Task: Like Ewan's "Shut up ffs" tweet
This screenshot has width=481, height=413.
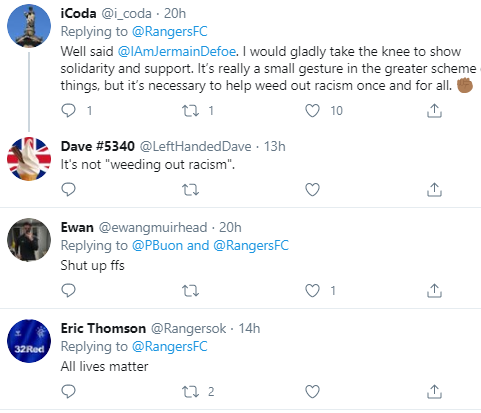Action: pyautogui.click(x=312, y=291)
